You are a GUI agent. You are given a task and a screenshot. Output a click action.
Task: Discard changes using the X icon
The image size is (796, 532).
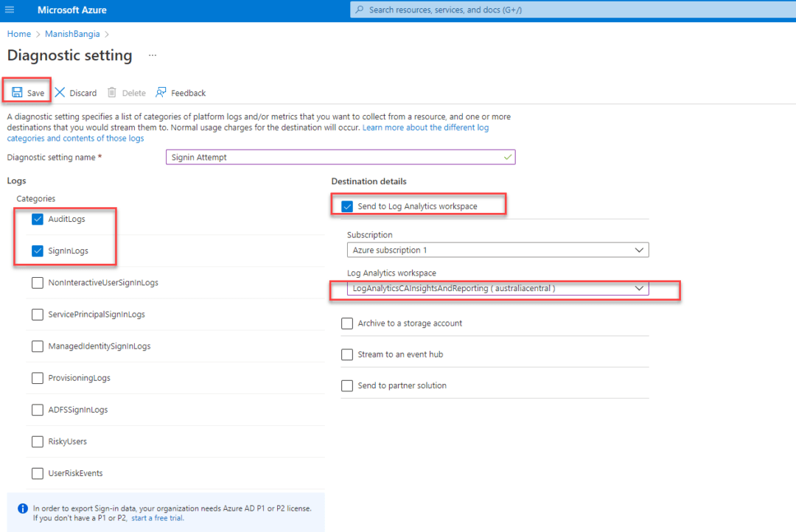pyautogui.click(x=58, y=92)
